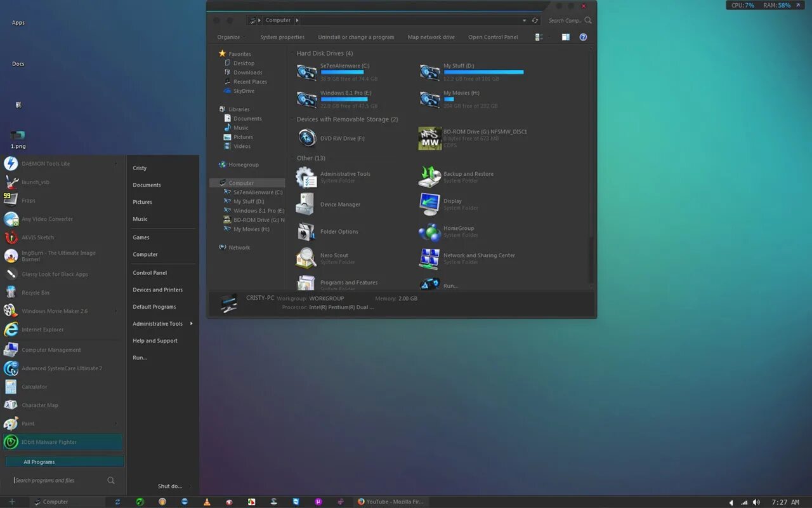Image resolution: width=812 pixels, height=508 pixels.
Task: Click the VLC cone taskbar icon
Action: (x=207, y=502)
